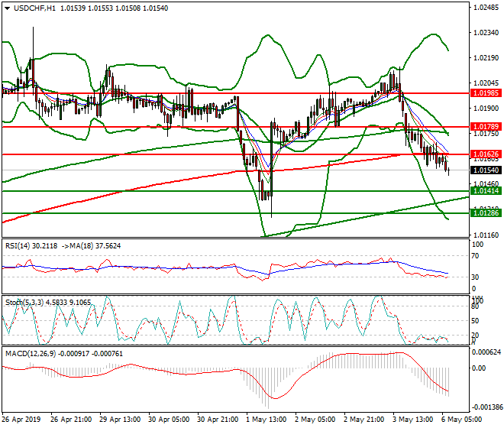
Task: Select the 1.01789 red price level label
Action: coord(486,127)
